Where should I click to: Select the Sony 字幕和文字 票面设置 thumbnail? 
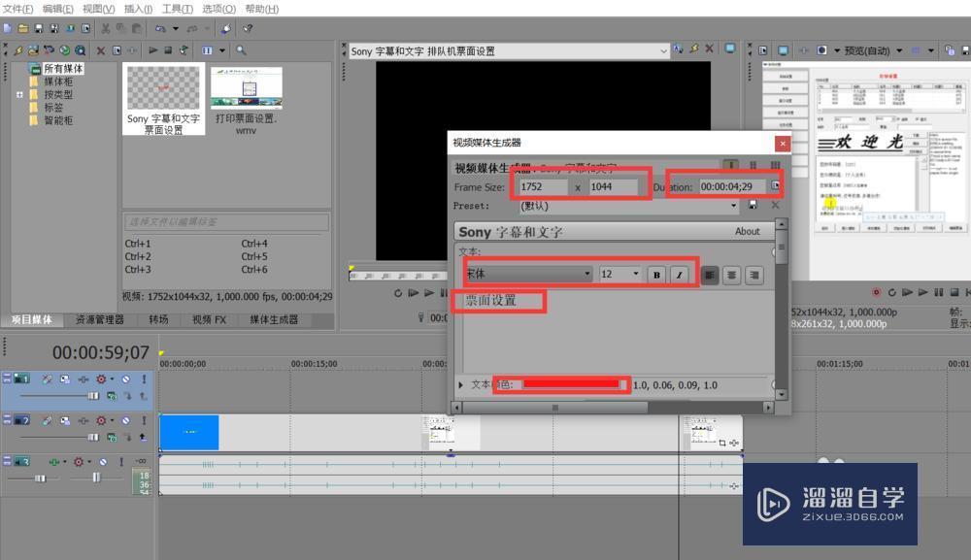(x=163, y=98)
